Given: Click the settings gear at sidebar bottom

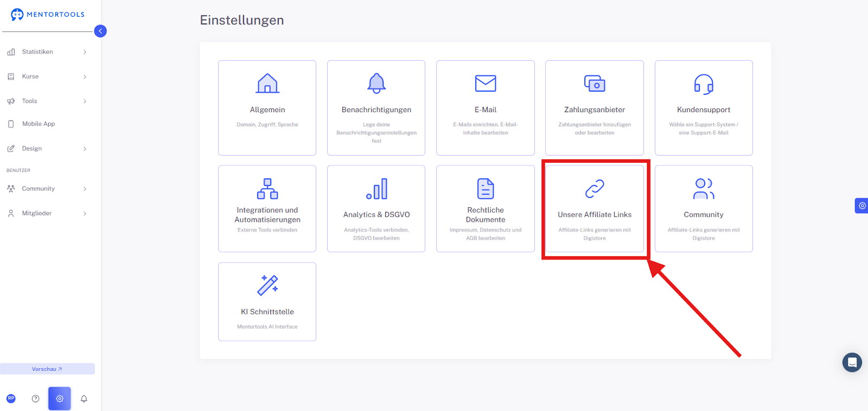Looking at the screenshot, I should (x=60, y=399).
